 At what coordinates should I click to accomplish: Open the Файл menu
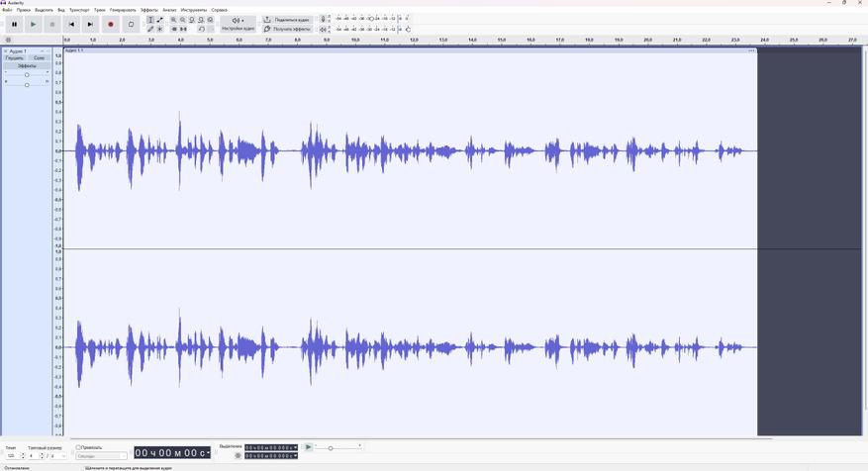coord(7,10)
